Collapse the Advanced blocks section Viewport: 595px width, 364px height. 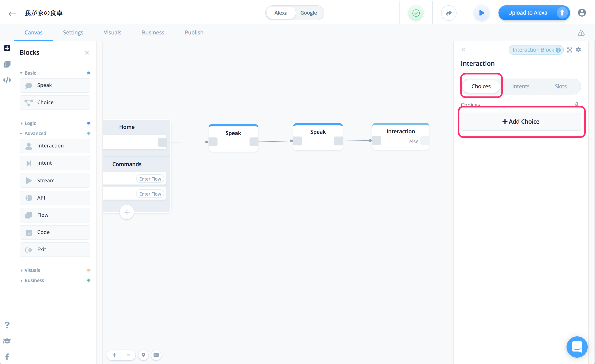[35, 134]
